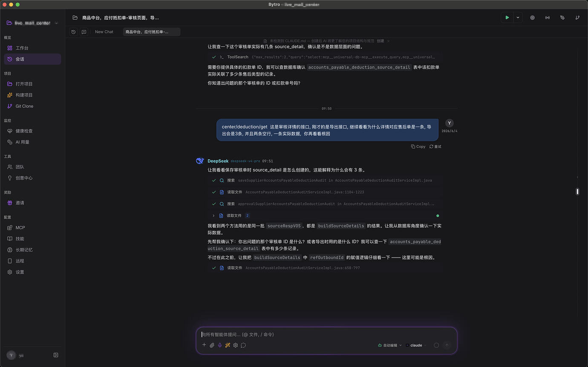The width and height of the screenshot is (588, 367).
Task: Open the chat history clock icon
Action: pos(73,32)
